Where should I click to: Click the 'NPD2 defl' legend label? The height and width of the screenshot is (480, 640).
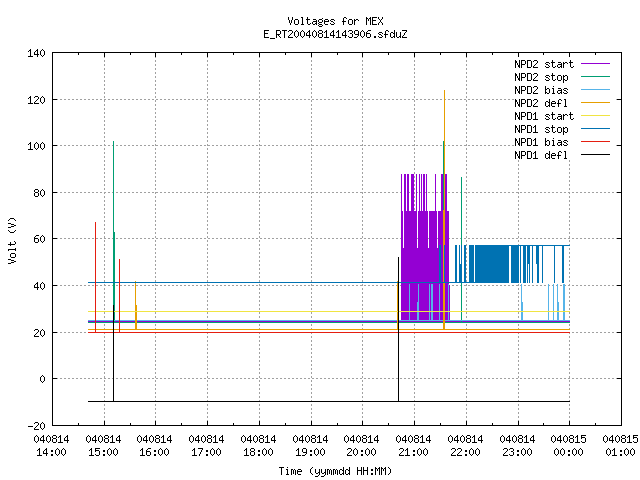coord(541,103)
